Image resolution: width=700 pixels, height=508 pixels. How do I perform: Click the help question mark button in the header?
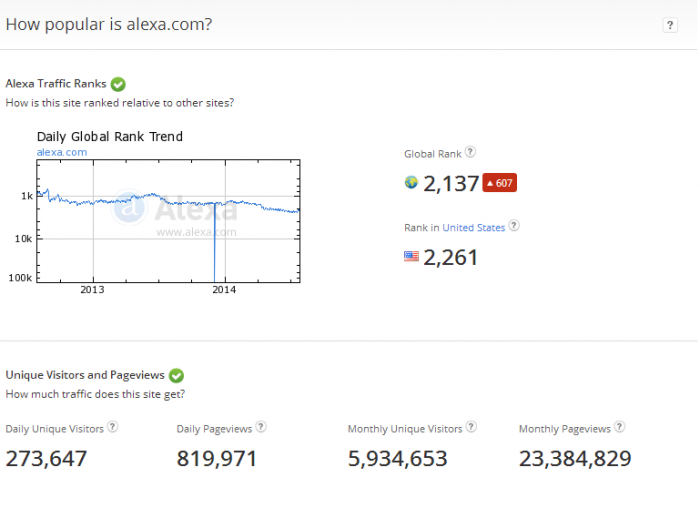(x=670, y=25)
